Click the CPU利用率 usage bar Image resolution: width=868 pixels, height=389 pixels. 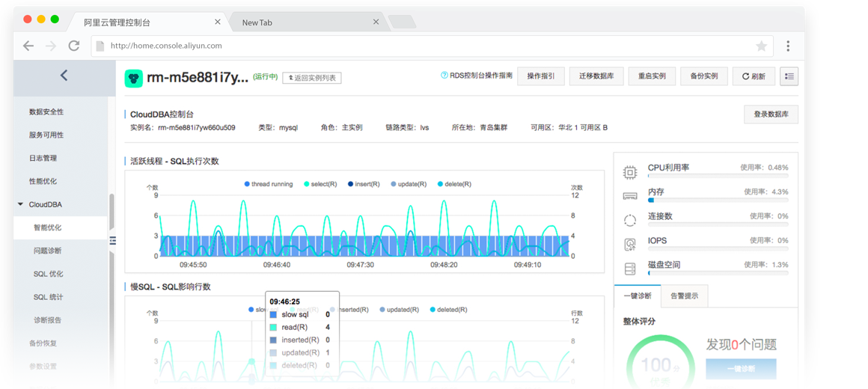click(718, 176)
